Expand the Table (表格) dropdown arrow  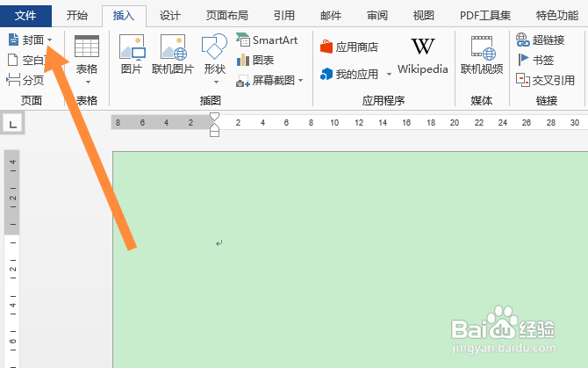88,83
